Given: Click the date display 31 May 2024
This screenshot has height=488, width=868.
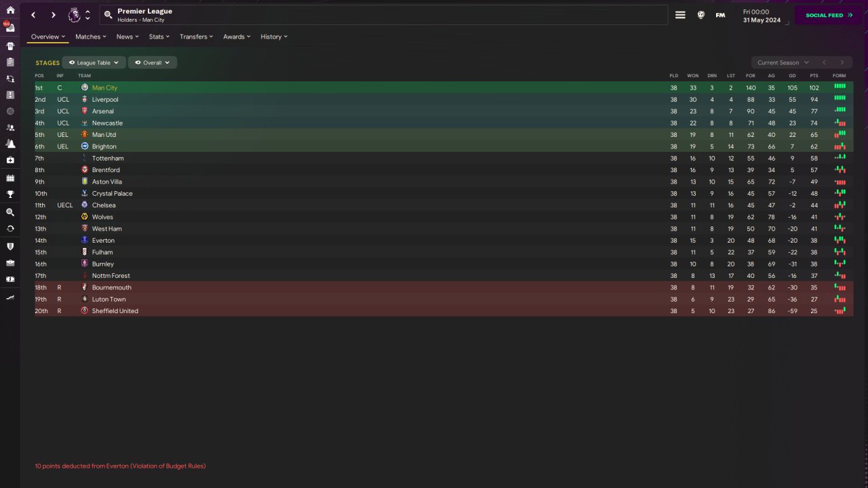Looking at the screenshot, I should (762, 20).
